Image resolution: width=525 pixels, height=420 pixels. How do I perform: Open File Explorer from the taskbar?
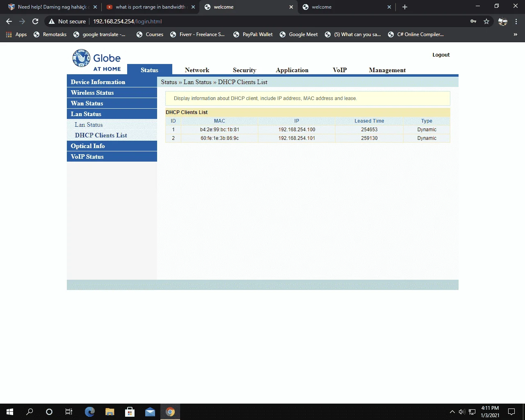click(110, 412)
